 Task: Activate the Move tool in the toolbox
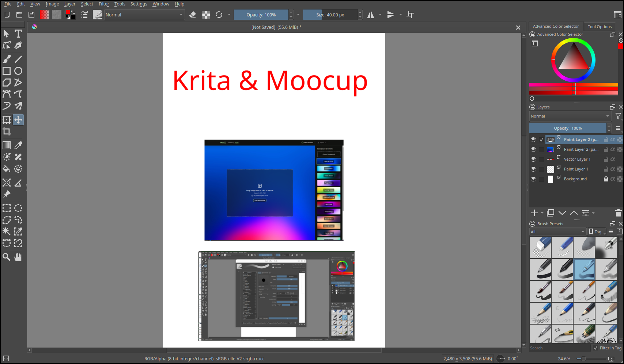click(18, 119)
